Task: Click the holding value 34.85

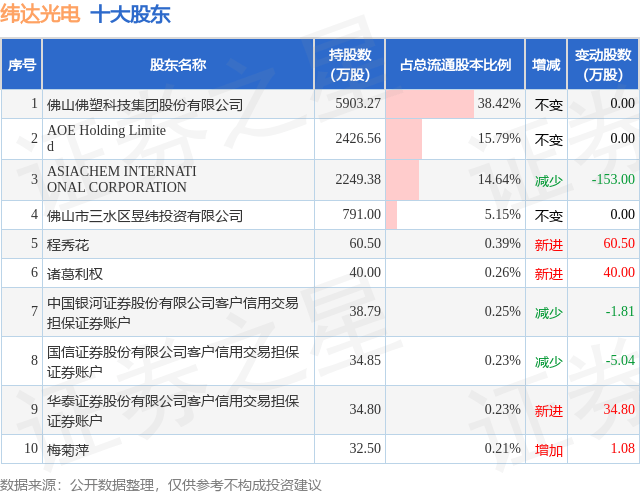Action: point(365,360)
